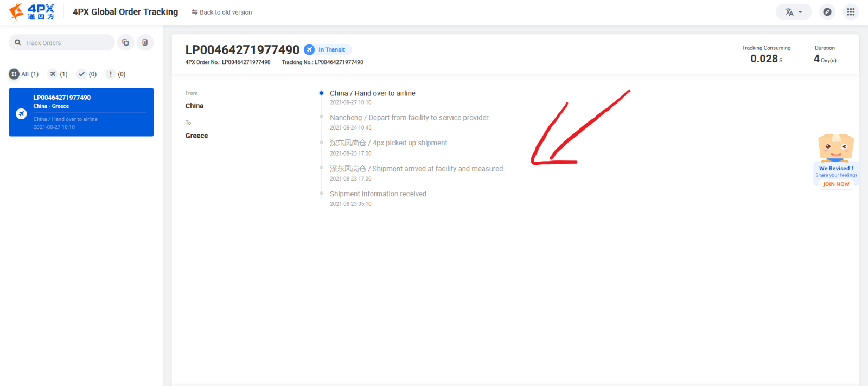Go back to old version
The width and height of the screenshot is (868, 386).
coord(222,12)
